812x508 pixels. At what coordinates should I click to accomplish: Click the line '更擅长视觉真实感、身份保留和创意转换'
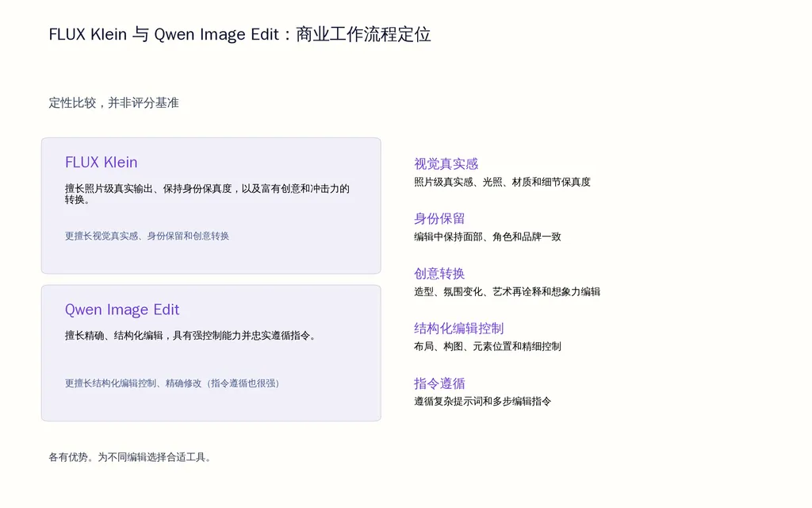147,236
